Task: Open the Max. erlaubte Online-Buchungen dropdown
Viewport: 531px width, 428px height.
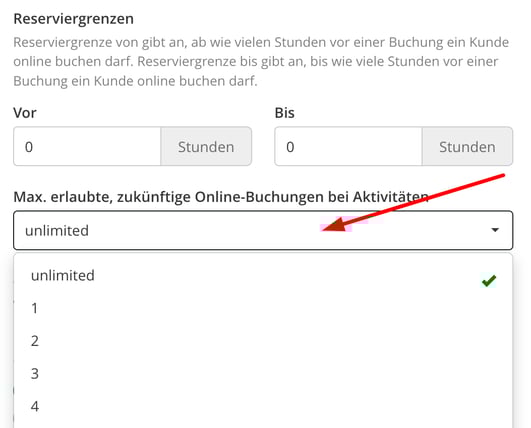Action: 263,230
